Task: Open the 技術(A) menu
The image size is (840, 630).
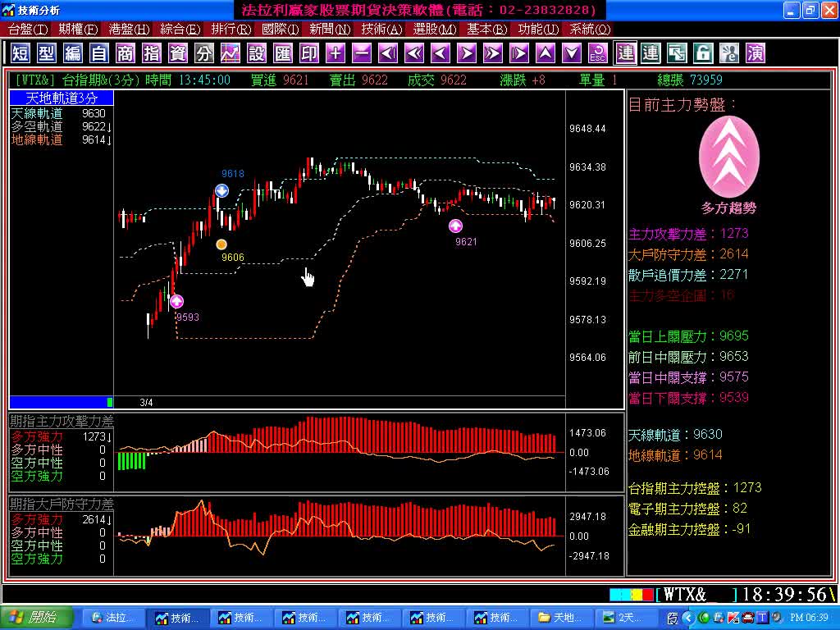Action: [381, 29]
